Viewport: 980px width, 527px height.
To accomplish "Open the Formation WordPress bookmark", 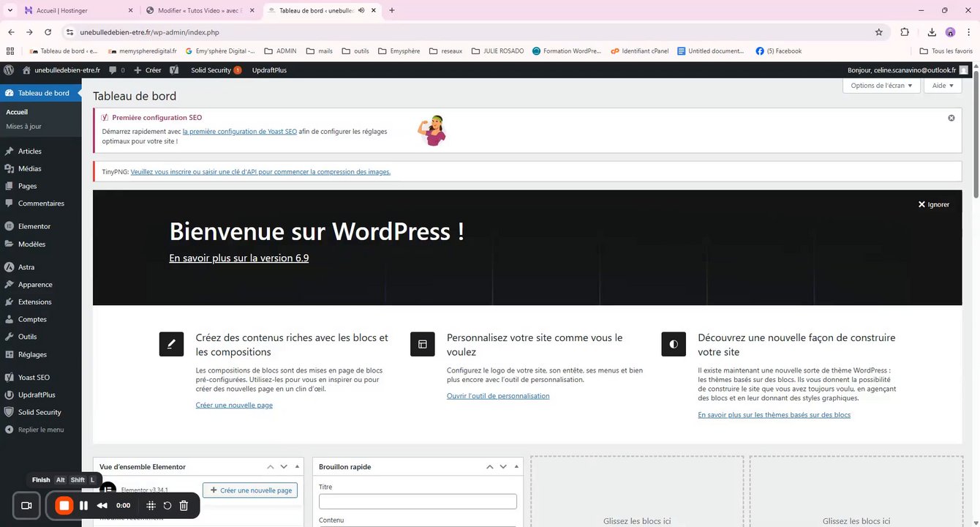I will coord(567,51).
